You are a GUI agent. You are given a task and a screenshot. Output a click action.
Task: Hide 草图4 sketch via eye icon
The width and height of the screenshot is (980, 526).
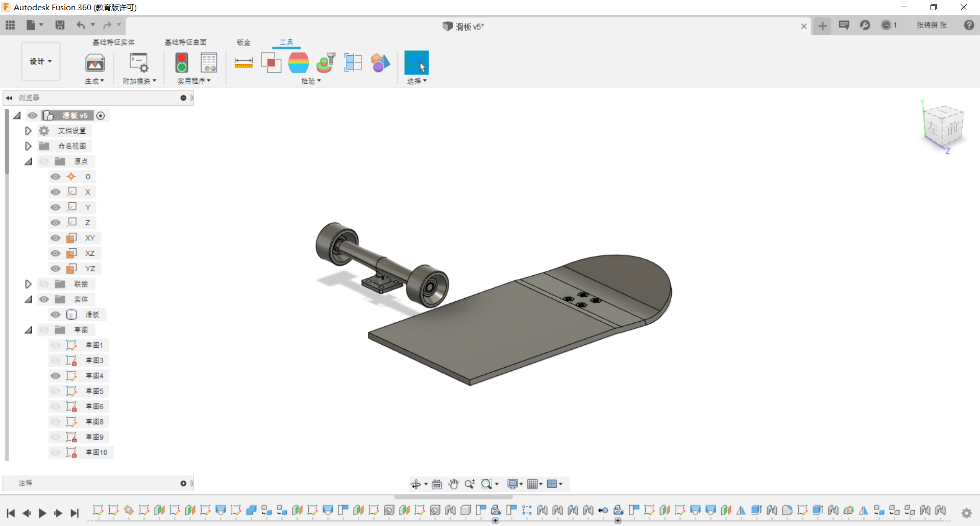[x=55, y=376]
